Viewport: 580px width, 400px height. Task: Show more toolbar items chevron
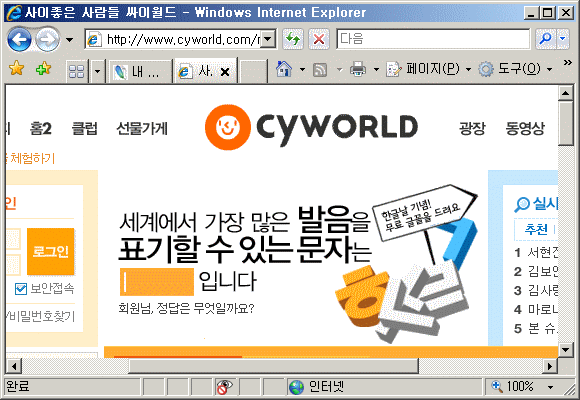567,63
